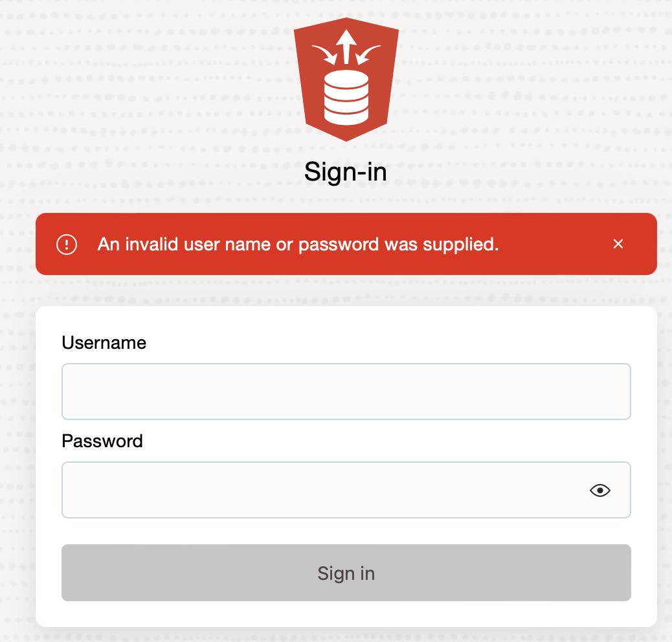This screenshot has width=672, height=642.
Task: Click the exclamation warning icon in alert
Action: [x=67, y=245]
